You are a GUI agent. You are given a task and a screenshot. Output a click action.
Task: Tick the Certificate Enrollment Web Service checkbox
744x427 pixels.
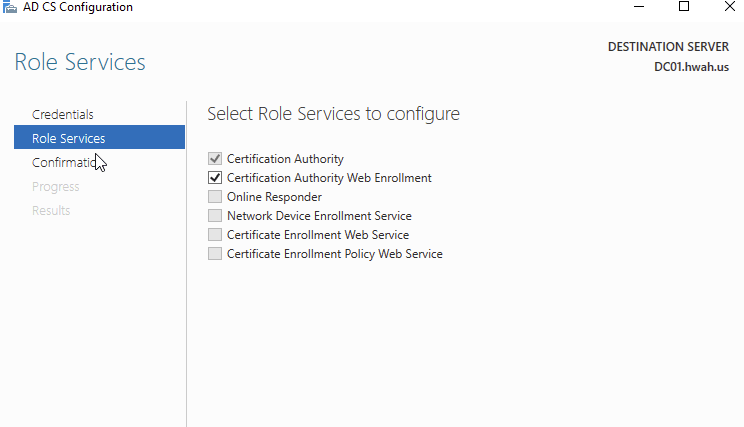(215, 235)
